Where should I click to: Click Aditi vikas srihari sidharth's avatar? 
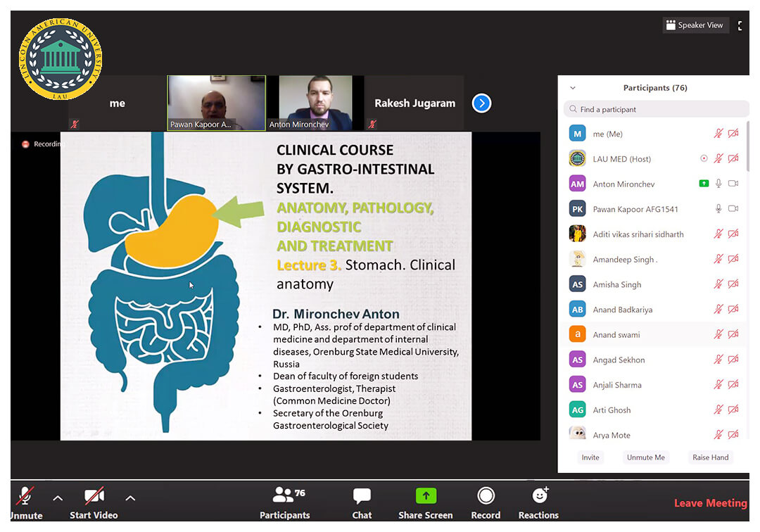click(x=577, y=234)
